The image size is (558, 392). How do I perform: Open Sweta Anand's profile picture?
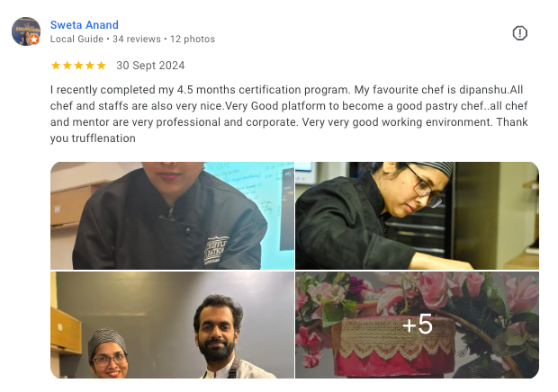(26, 31)
